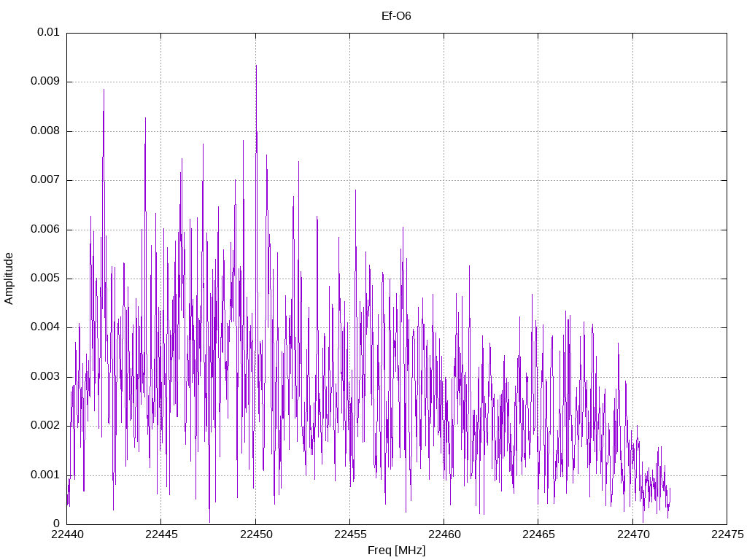747x560 pixels.
Task: Click the y-axis tick label 0.004
Action: [45, 327]
